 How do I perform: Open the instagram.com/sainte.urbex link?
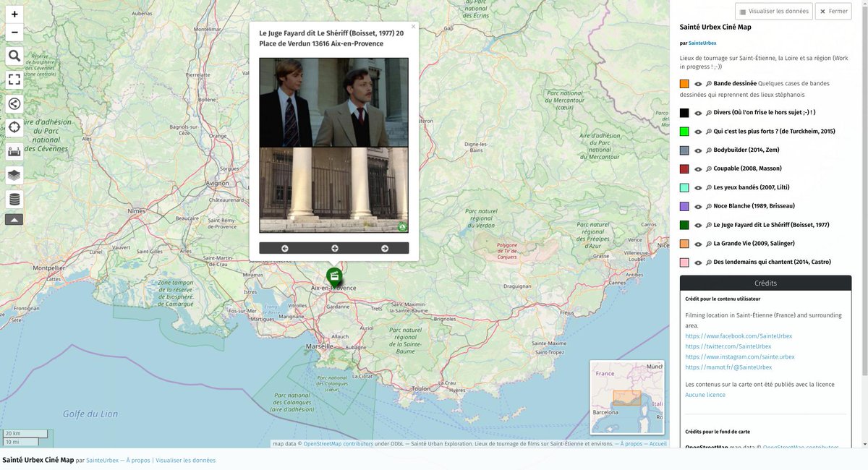pos(740,357)
